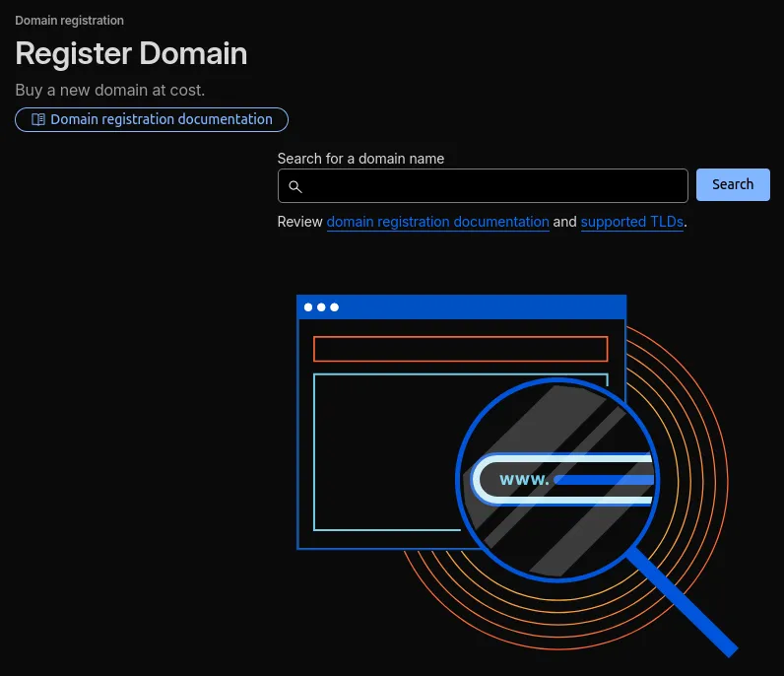Click the blue Search button
The image size is (784, 676).
(x=733, y=184)
